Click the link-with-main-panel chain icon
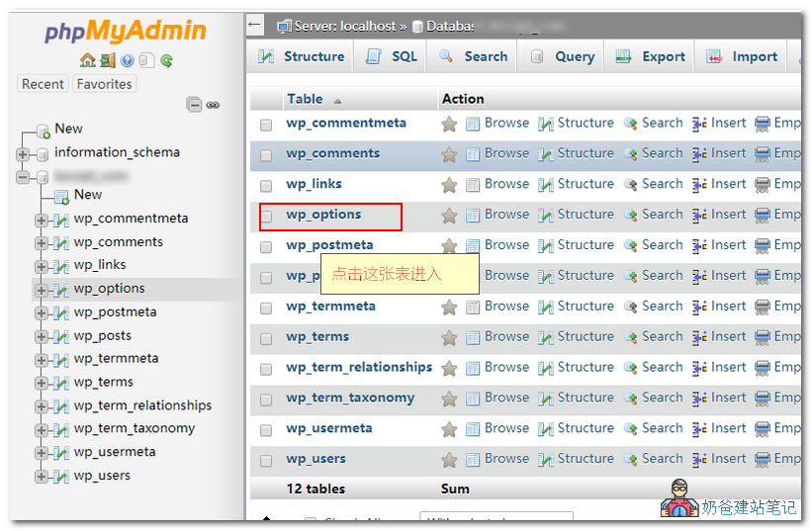Screen dimensions: 812x531 point(213,105)
